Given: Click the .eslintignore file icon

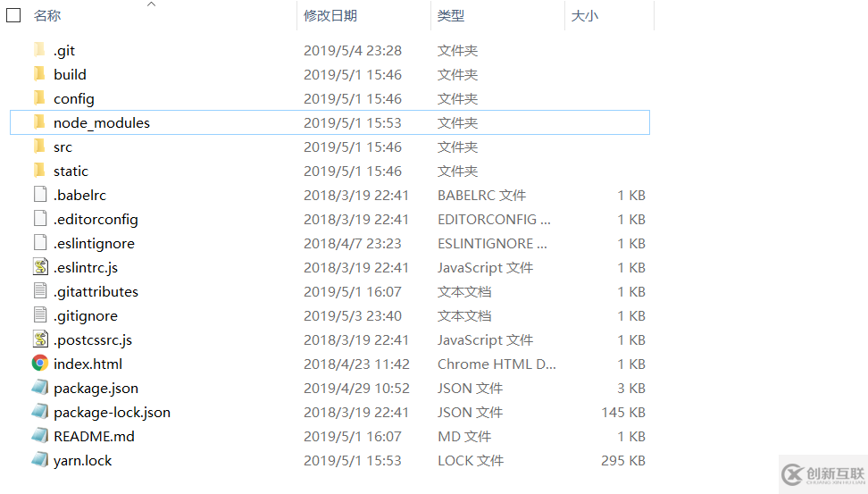Looking at the screenshot, I should [x=40, y=243].
